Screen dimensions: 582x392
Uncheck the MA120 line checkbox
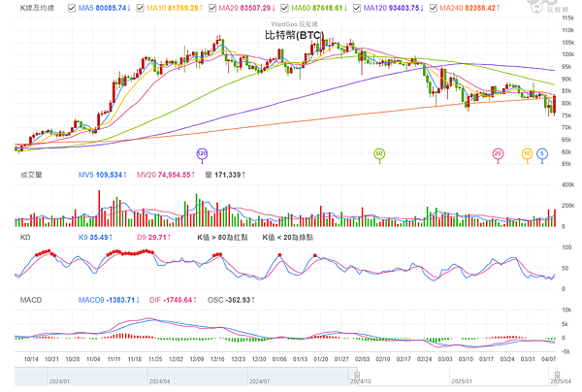[357, 8]
